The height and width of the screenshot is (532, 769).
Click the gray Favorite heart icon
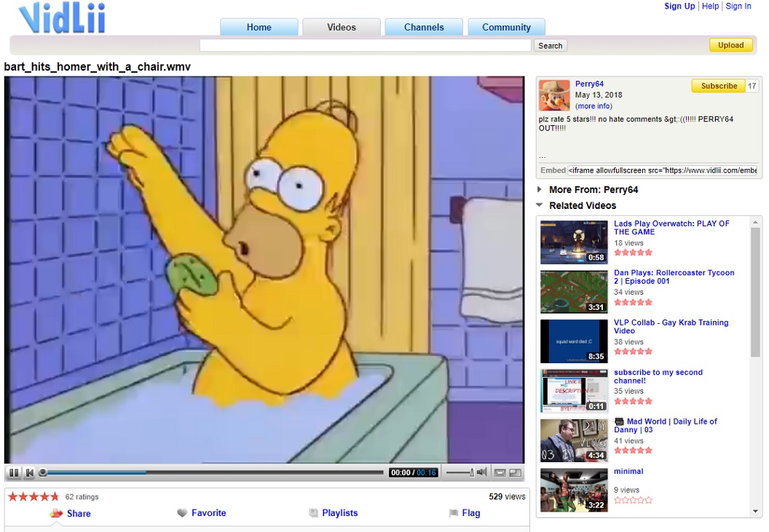(x=183, y=513)
